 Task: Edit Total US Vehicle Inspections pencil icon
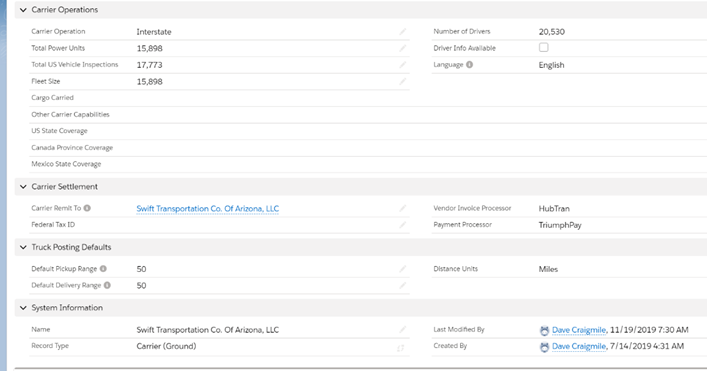click(x=402, y=65)
